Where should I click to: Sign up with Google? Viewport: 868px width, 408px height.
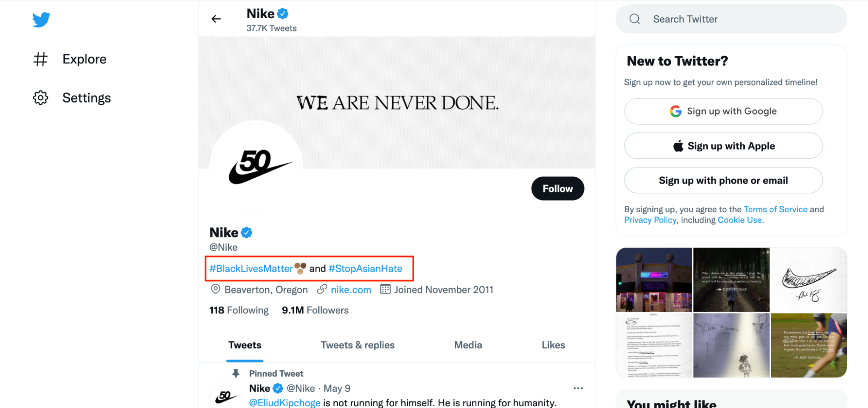(x=723, y=111)
